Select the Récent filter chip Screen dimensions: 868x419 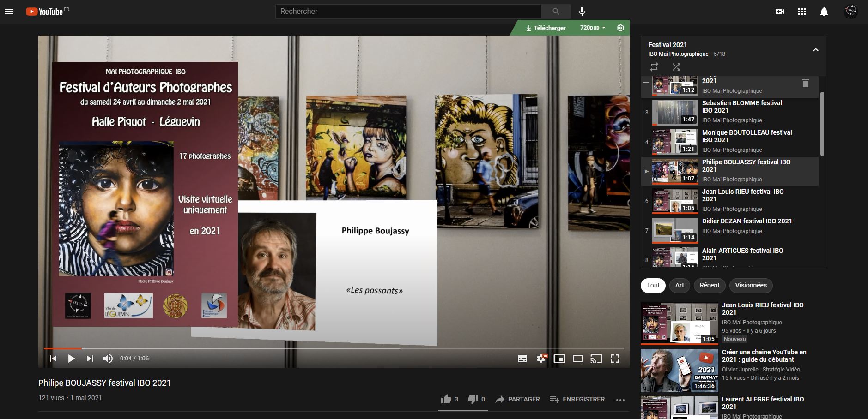pos(709,285)
